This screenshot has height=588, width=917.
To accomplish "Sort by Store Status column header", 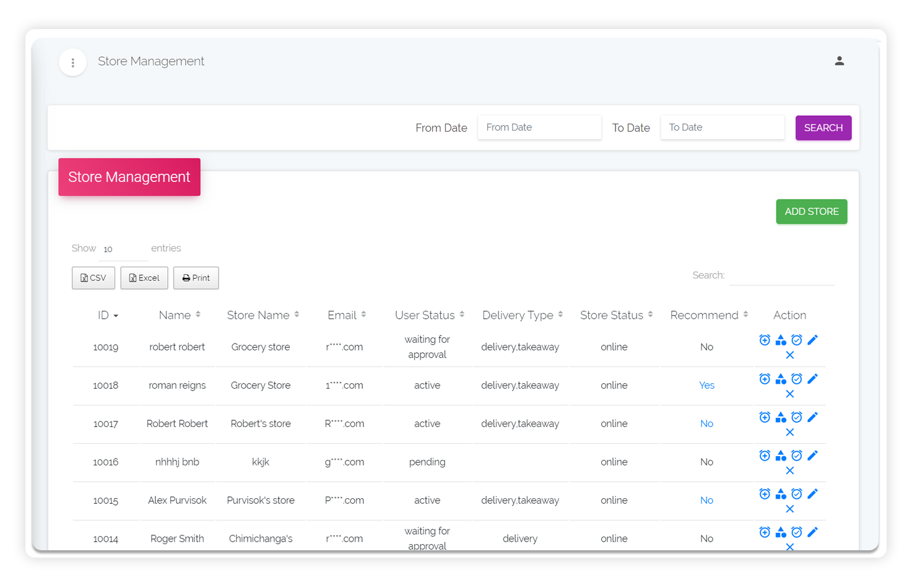I will coord(617,316).
